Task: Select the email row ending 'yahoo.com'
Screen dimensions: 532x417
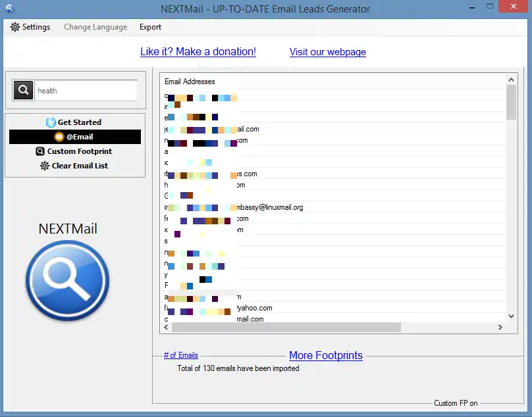Action: tap(334, 308)
